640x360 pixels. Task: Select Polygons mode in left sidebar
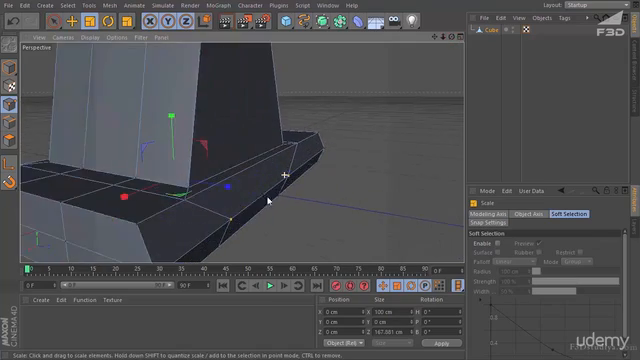pyautogui.click(x=9, y=140)
